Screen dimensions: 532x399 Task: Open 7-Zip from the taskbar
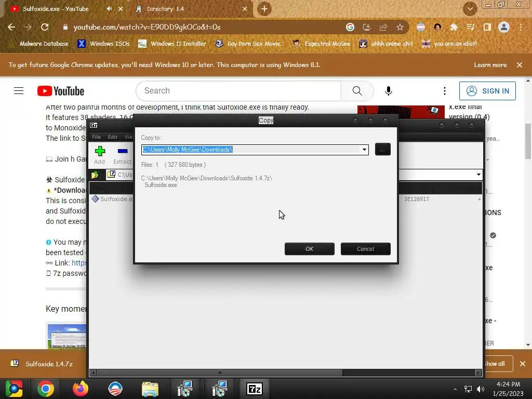(x=255, y=389)
